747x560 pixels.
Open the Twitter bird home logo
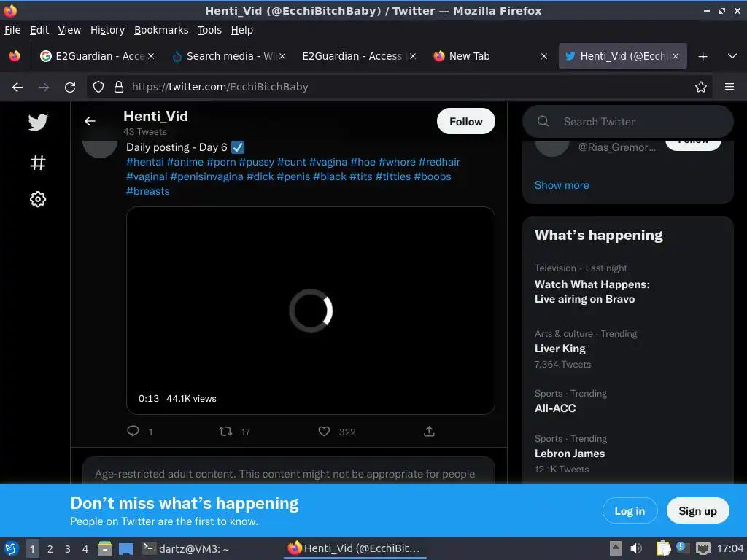[38, 122]
